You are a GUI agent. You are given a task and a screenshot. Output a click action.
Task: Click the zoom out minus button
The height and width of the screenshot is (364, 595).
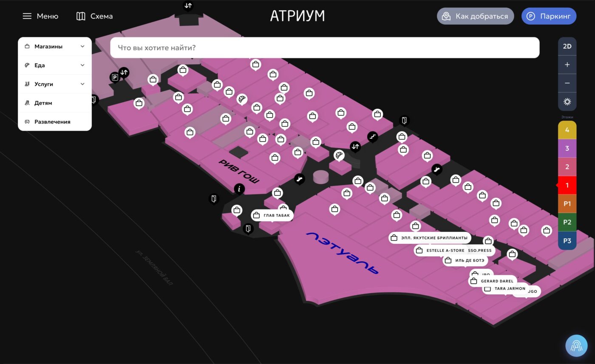pyautogui.click(x=567, y=83)
